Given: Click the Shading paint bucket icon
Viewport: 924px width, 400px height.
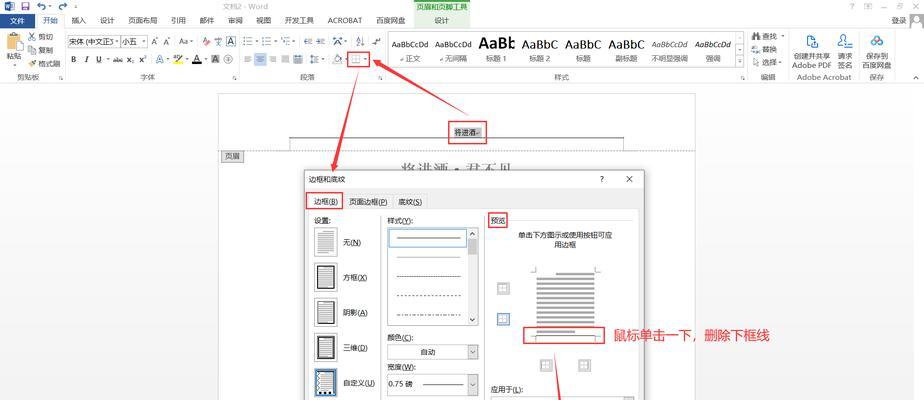Looking at the screenshot, I should point(337,59).
